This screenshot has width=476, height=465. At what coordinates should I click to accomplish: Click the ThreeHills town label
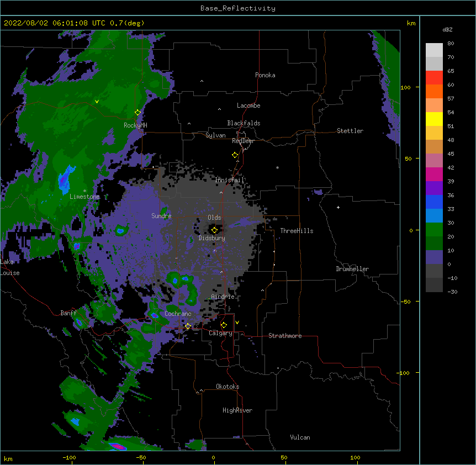tap(297, 231)
